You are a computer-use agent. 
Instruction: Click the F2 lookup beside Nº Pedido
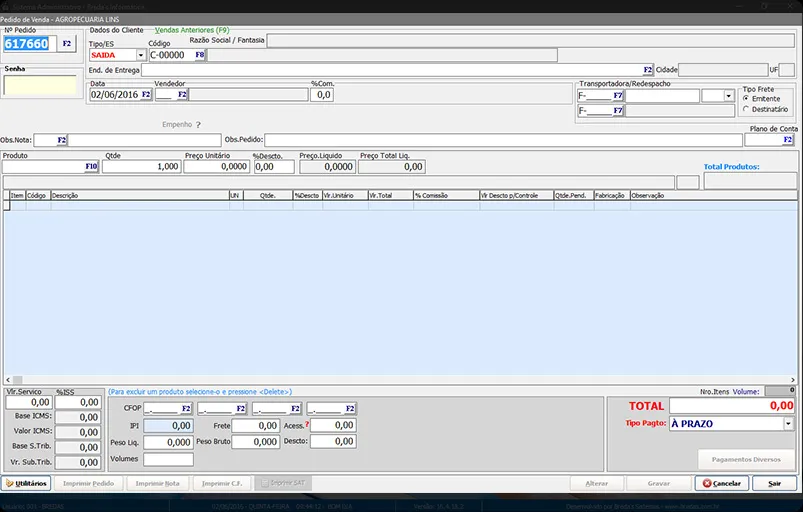[x=67, y=44]
